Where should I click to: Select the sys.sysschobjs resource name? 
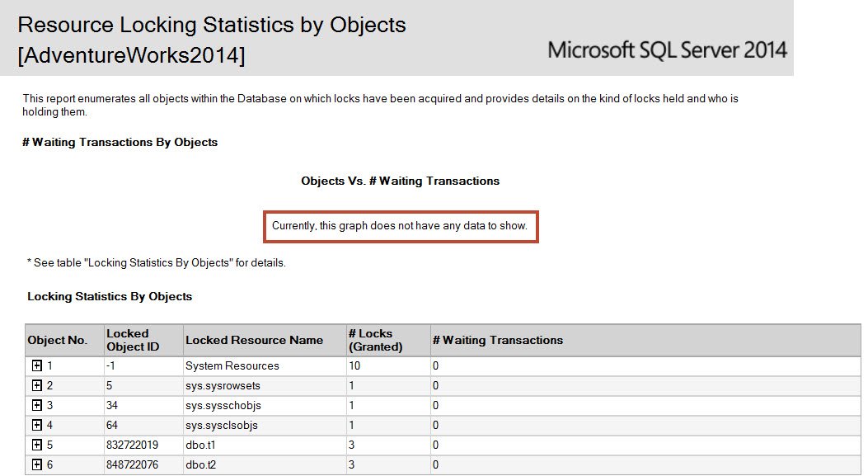pyautogui.click(x=223, y=405)
